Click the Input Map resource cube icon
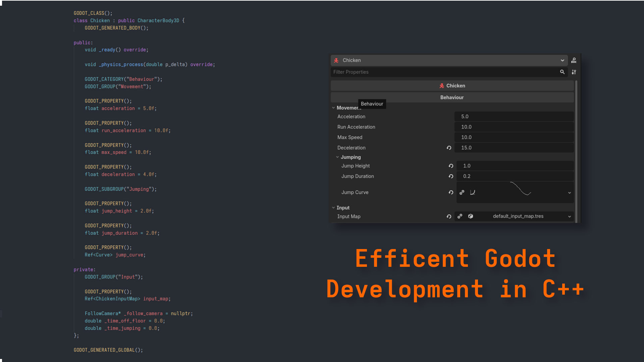644x362 pixels. coord(471,216)
